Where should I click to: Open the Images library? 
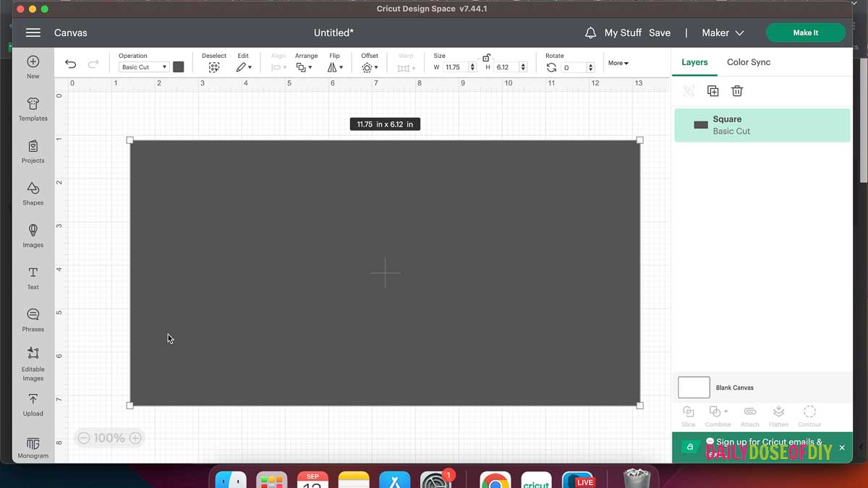(33, 236)
